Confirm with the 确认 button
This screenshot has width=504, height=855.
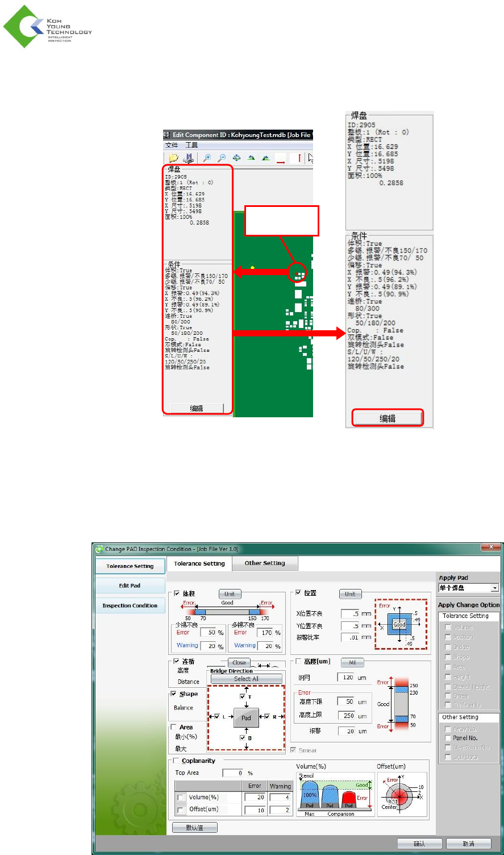tap(419, 844)
